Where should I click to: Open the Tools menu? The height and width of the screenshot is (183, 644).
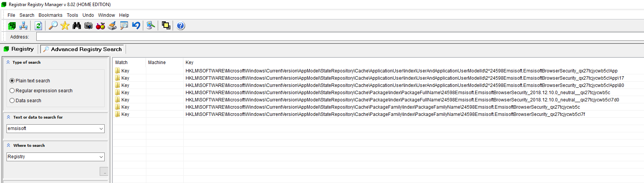tap(72, 15)
